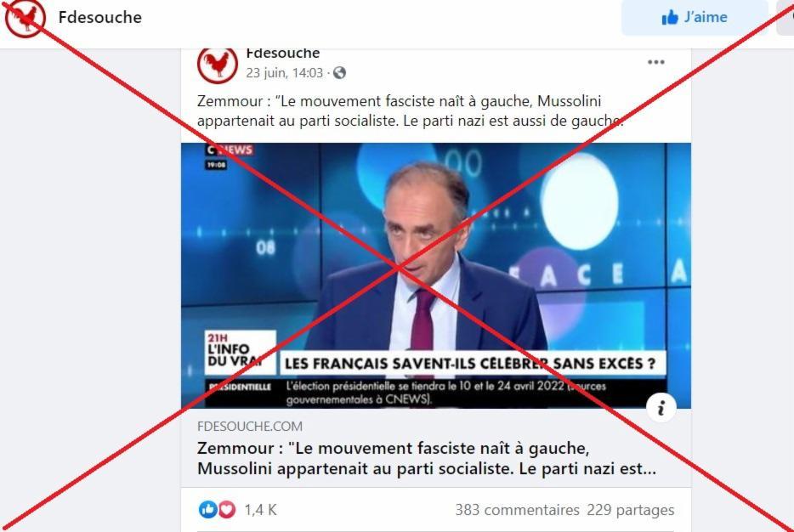794x532 pixels.
Task: Click the public globe privacy icon
Action: pyautogui.click(x=340, y=73)
